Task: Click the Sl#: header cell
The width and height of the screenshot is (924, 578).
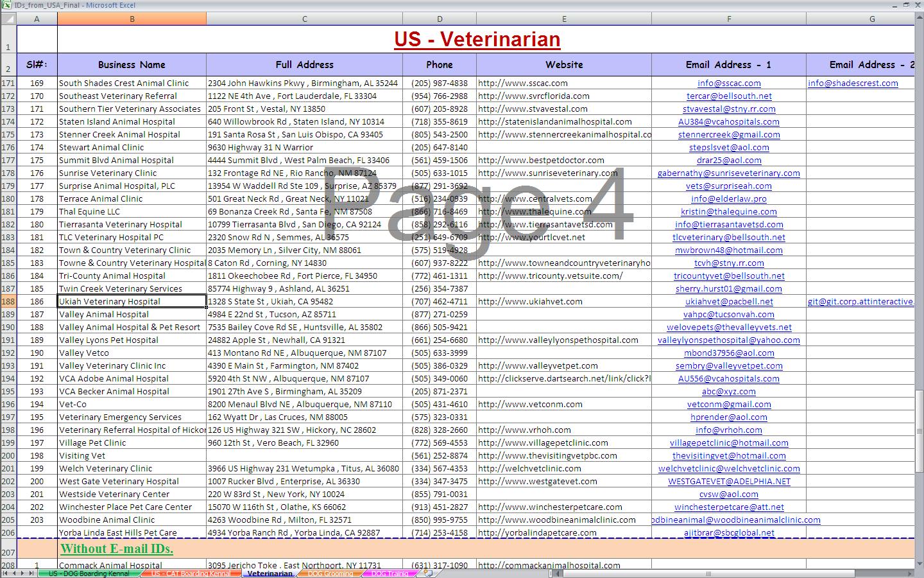Action: click(37, 64)
